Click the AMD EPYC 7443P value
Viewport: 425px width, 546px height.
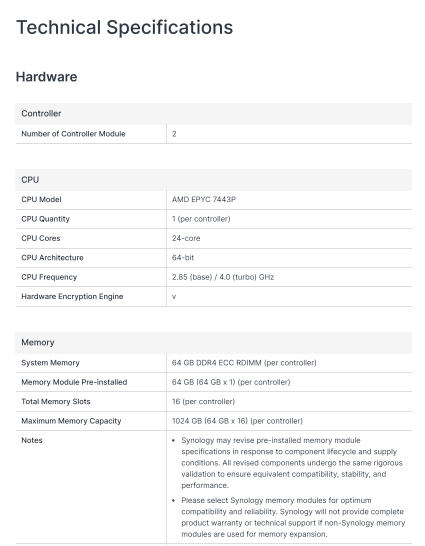[x=204, y=200]
